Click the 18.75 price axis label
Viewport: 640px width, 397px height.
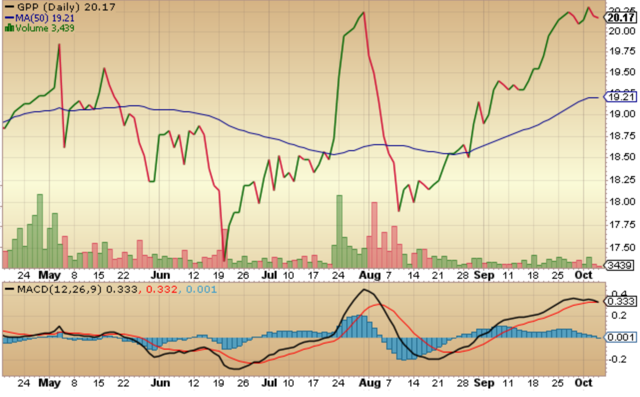(x=622, y=136)
